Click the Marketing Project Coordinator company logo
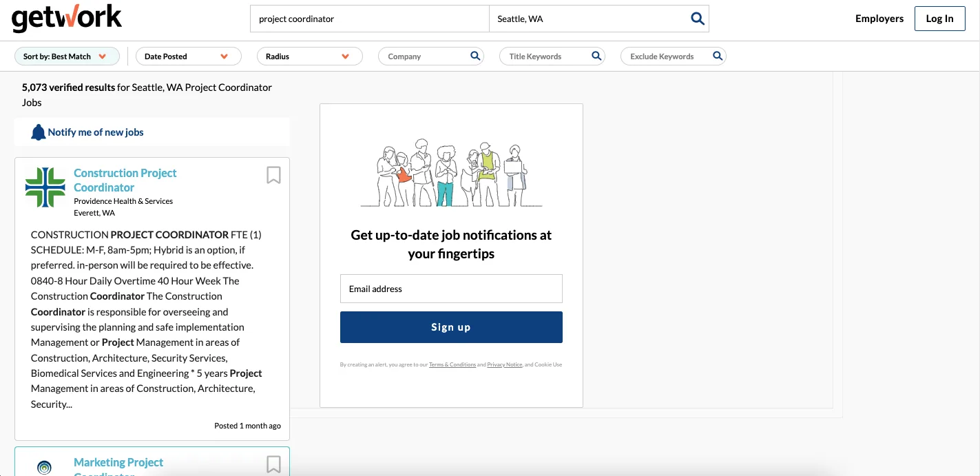This screenshot has height=476, width=980. pyautogui.click(x=44, y=467)
